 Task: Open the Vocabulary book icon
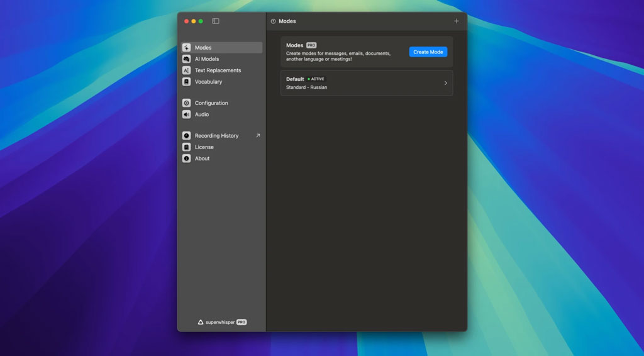[x=187, y=82]
